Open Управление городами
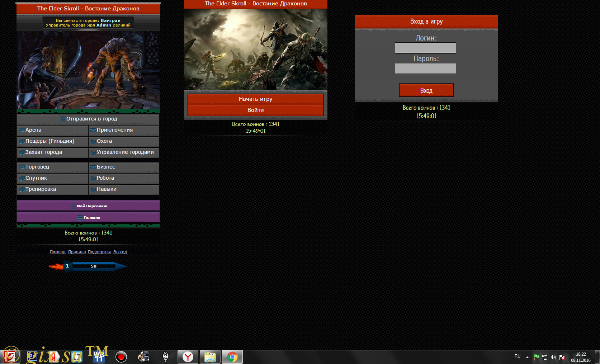 tap(124, 152)
